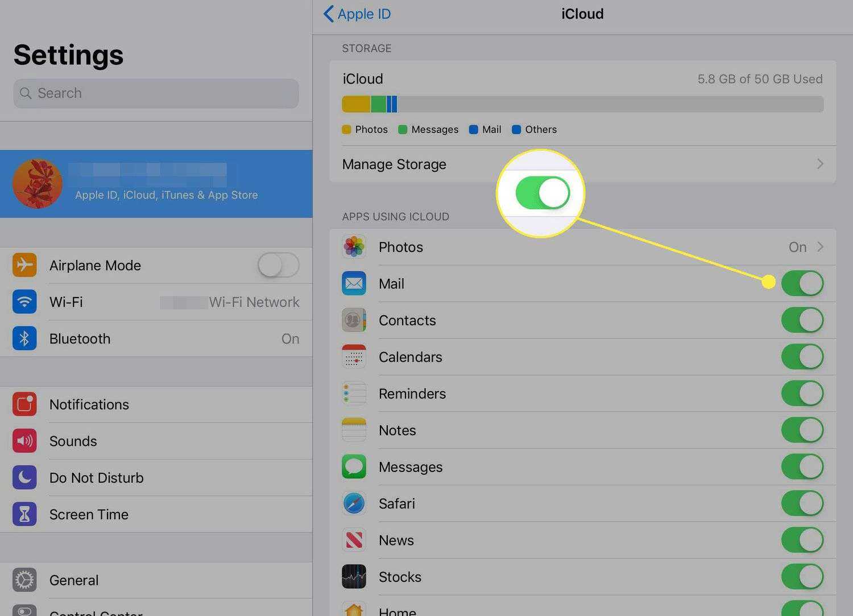Tap the Wi-Fi settings icon
853x616 pixels.
click(24, 302)
